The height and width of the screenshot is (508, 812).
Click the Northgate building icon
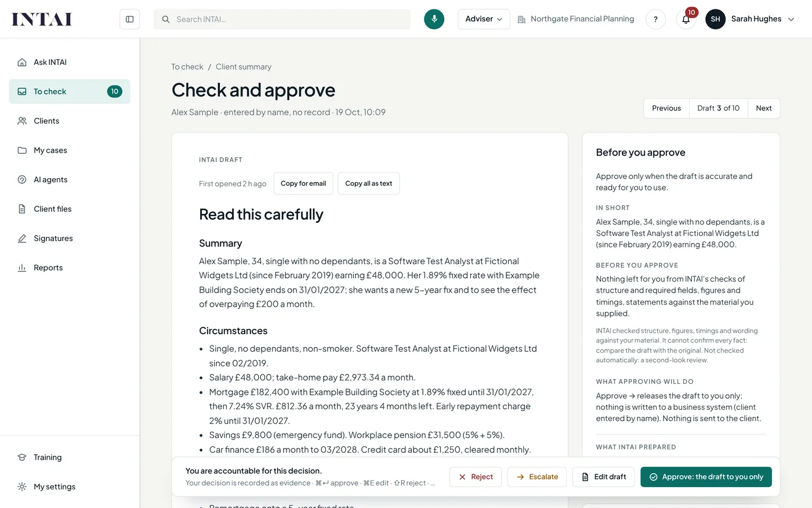(521, 19)
